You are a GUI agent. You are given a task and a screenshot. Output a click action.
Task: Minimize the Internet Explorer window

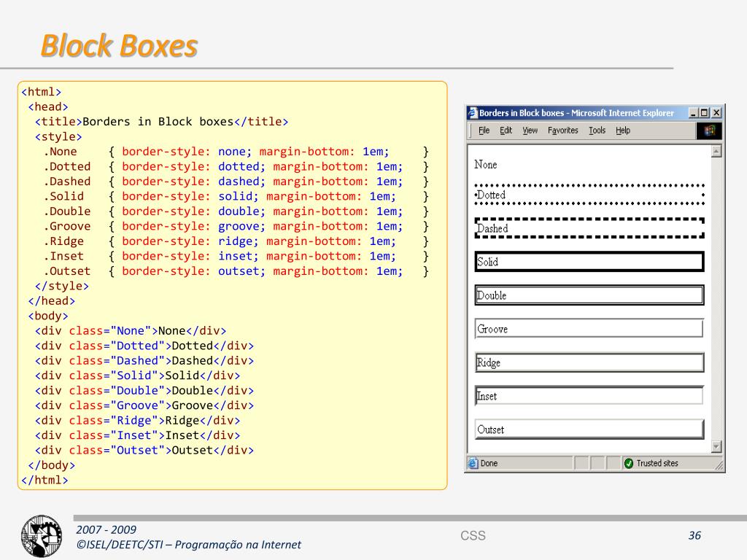(x=694, y=113)
